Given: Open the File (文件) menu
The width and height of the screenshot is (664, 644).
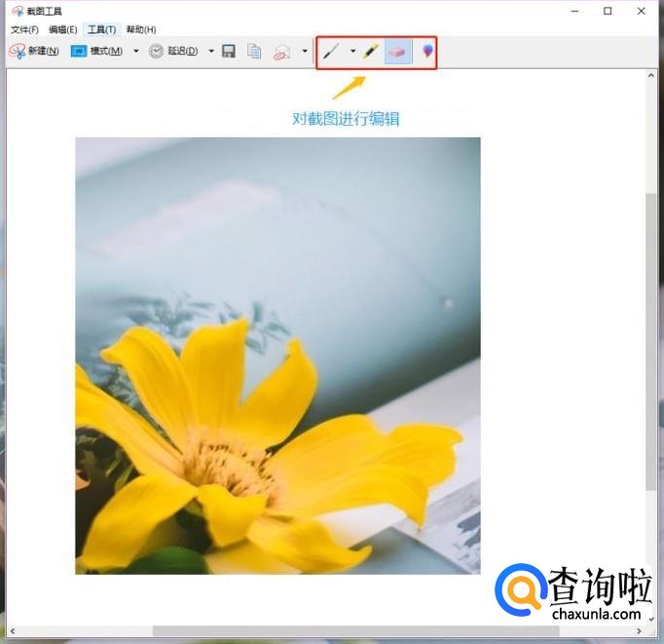Looking at the screenshot, I should [x=24, y=30].
